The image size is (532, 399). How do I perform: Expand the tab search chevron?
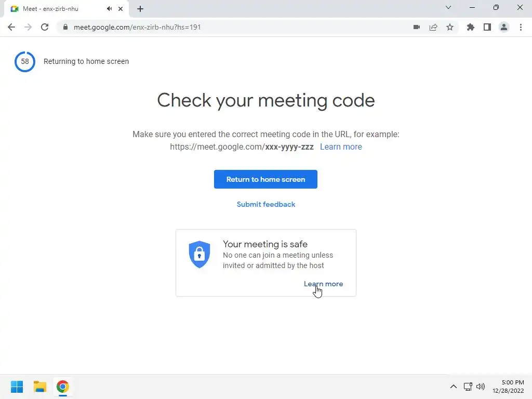448,7
